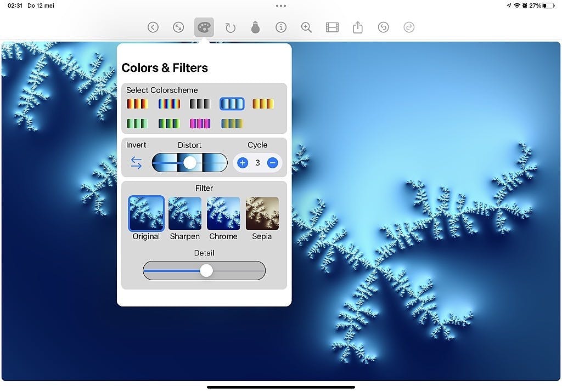Tap the circular refresh arrow icon
562x392 pixels.
(230, 27)
